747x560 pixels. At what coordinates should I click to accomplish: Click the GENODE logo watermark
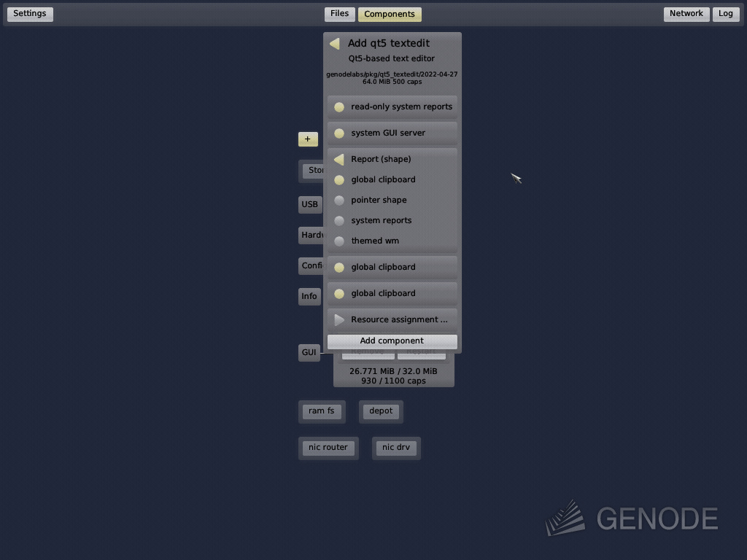click(x=632, y=518)
